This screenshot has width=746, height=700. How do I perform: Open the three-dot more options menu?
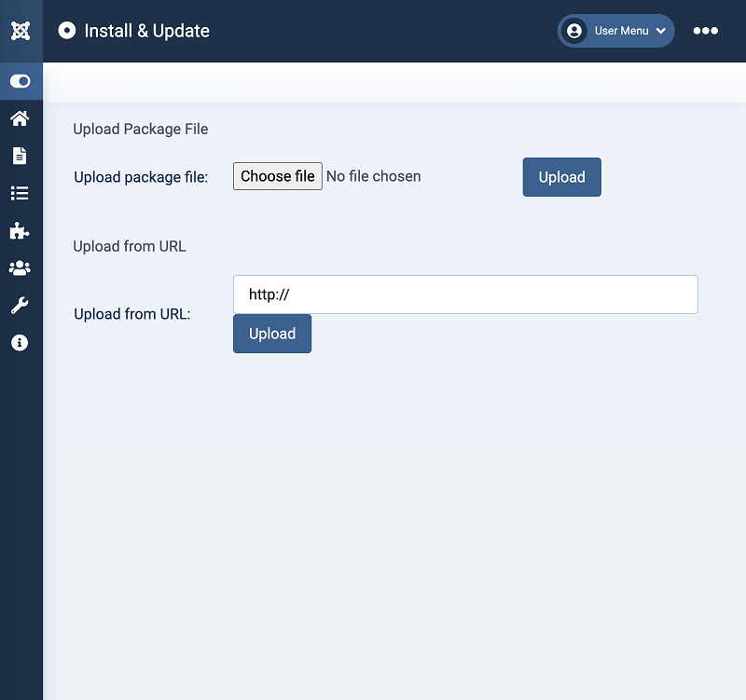pyautogui.click(x=706, y=31)
